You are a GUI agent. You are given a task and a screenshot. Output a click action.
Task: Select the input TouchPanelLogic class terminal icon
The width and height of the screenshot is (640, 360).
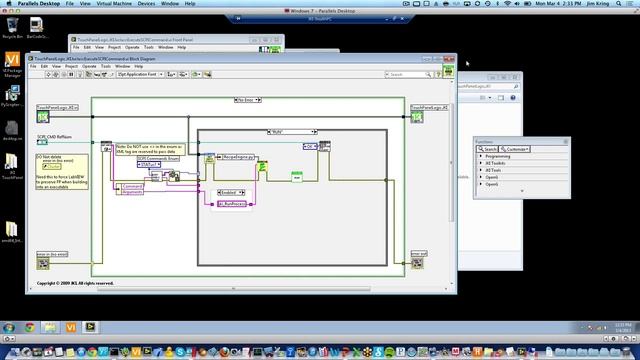[x=43, y=117]
